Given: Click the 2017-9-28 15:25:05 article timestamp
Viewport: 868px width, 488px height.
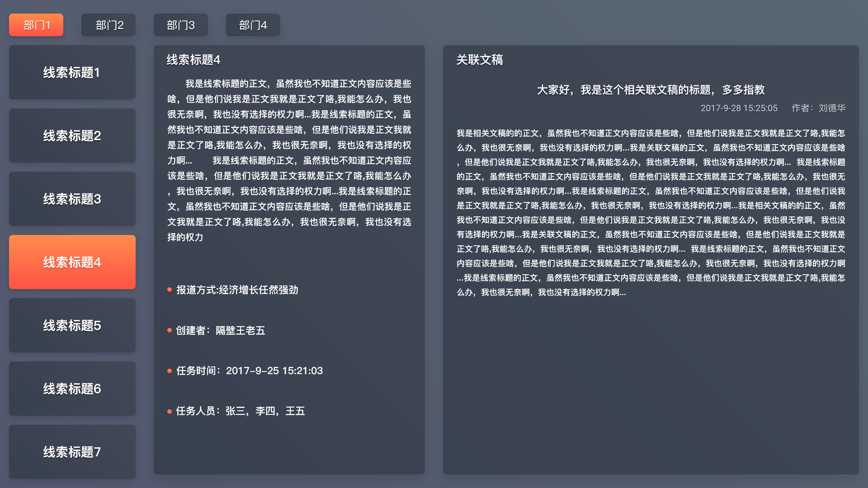Looking at the screenshot, I should (739, 108).
